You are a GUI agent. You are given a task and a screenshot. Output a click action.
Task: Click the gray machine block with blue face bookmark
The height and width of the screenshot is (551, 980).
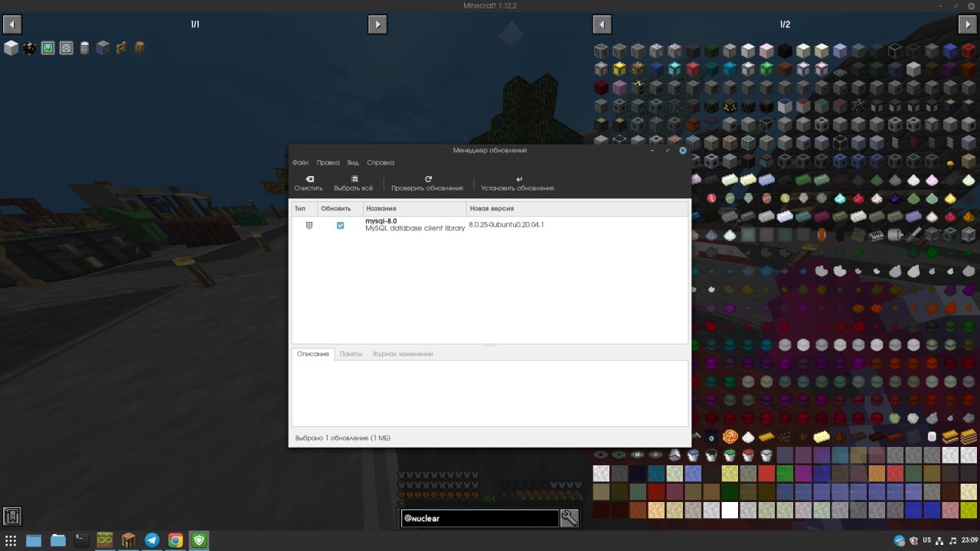(103, 48)
